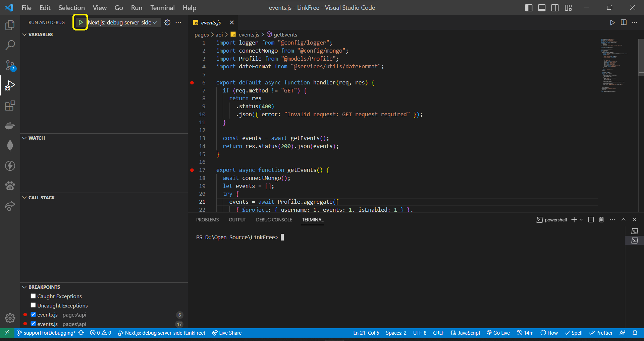Image resolution: width=644 pixels, height=341 pixels.
Task: Open terminal panel more actions ellipsis
Action: pos(612,220)
